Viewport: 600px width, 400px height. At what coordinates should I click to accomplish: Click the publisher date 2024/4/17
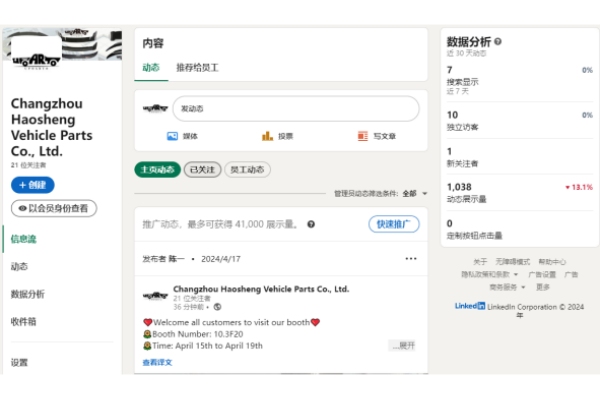click(x=221, y=259)
